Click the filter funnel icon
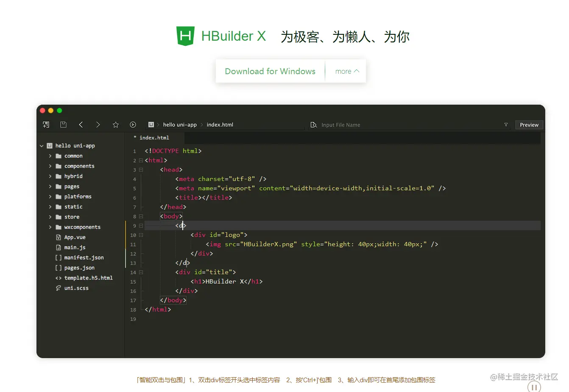The width and height of the screenshot is (569, 392). pyautogui.click(x=506, y=125)
